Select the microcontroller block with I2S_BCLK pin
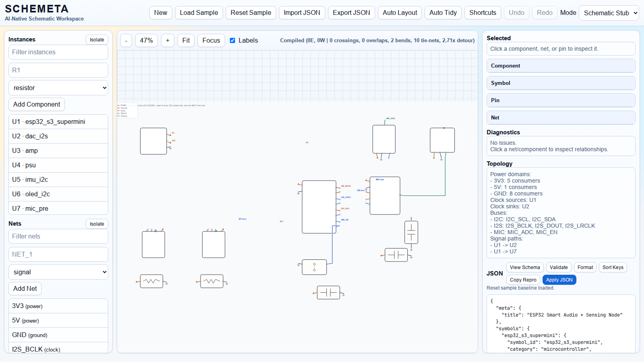Image resolution: width=644 pixels, height=362 pixels. tap(319, 207)
